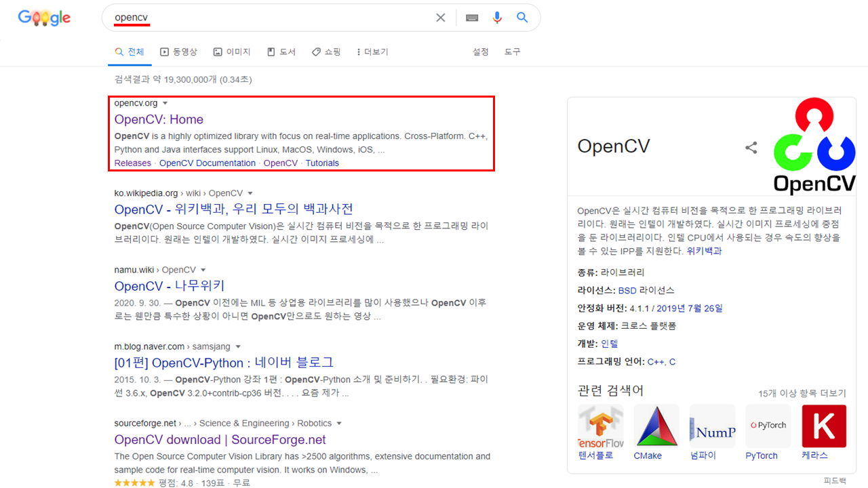Click the star rating 평점: 4.8 line
868x488 pixels.
pos(182,483)
